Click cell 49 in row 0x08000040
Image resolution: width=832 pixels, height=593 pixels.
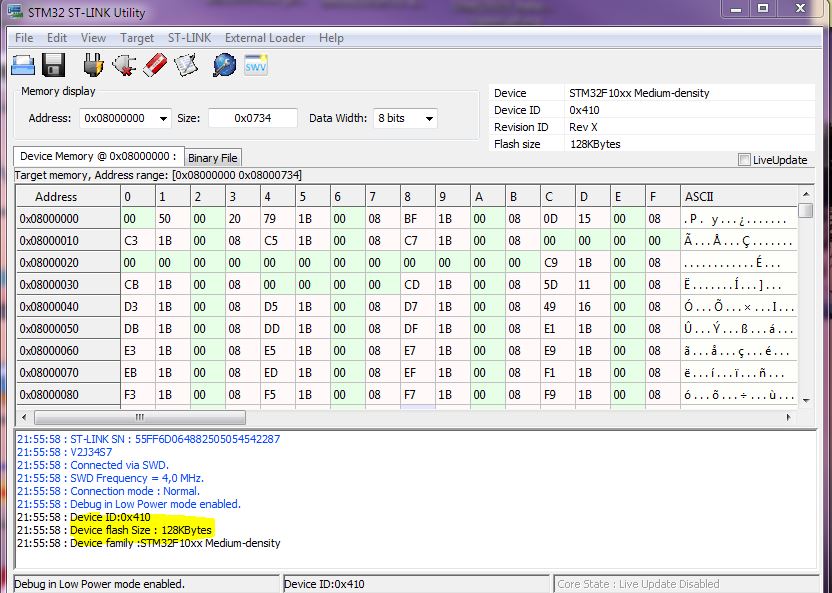(558, 307)
